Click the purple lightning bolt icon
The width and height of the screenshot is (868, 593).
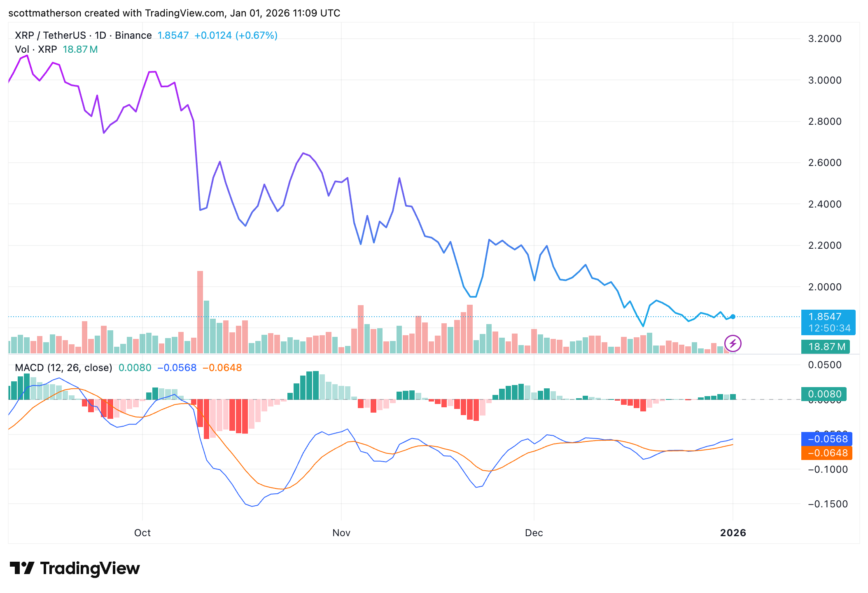tap(733, 343)
